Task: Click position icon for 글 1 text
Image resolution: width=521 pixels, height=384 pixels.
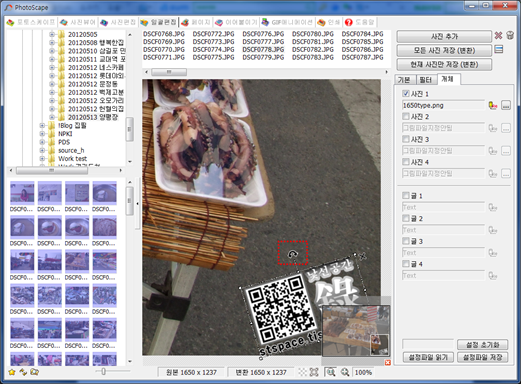Action: (x=493, y=207)
